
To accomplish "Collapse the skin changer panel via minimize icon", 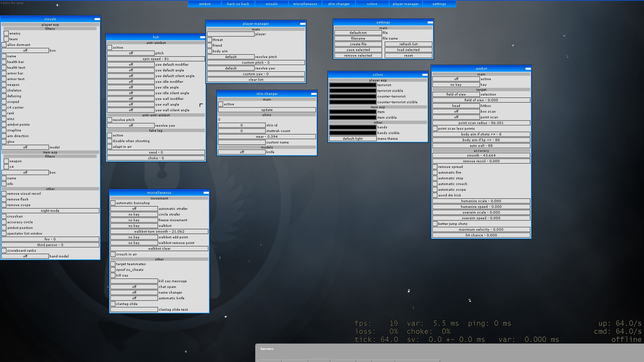I will [x=314, y=94].
